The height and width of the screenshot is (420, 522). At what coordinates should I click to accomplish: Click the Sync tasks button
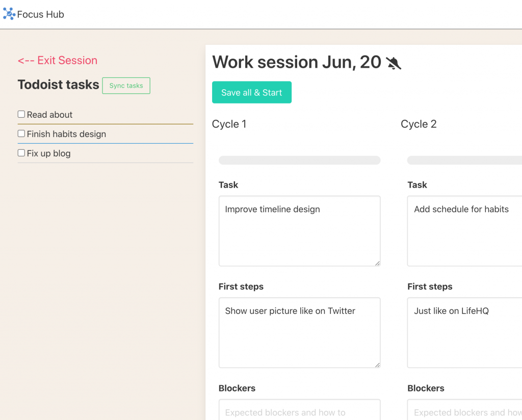click(x=126, y=86)
